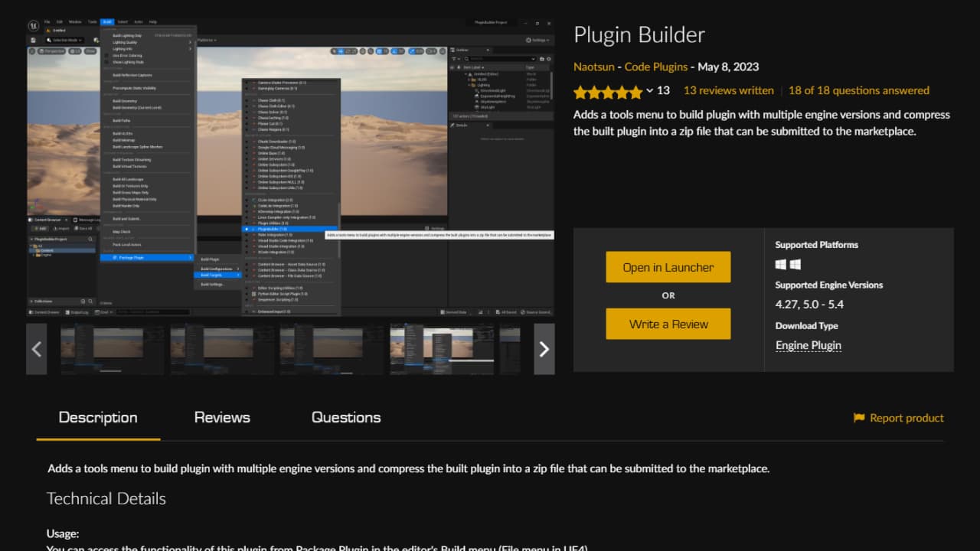
Task: Click the first star of the rating display
Action: (579, 90)
